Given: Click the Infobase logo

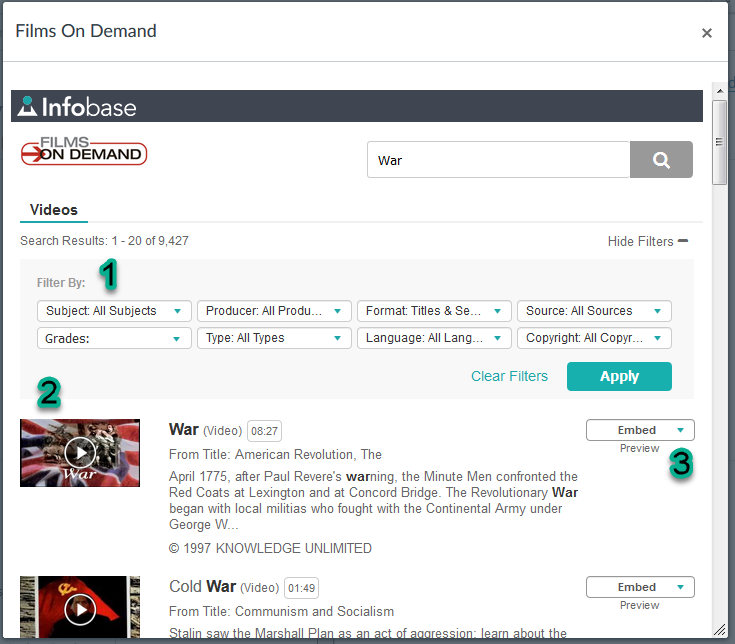Looking at the screenshot, I should tap(77, 107).
